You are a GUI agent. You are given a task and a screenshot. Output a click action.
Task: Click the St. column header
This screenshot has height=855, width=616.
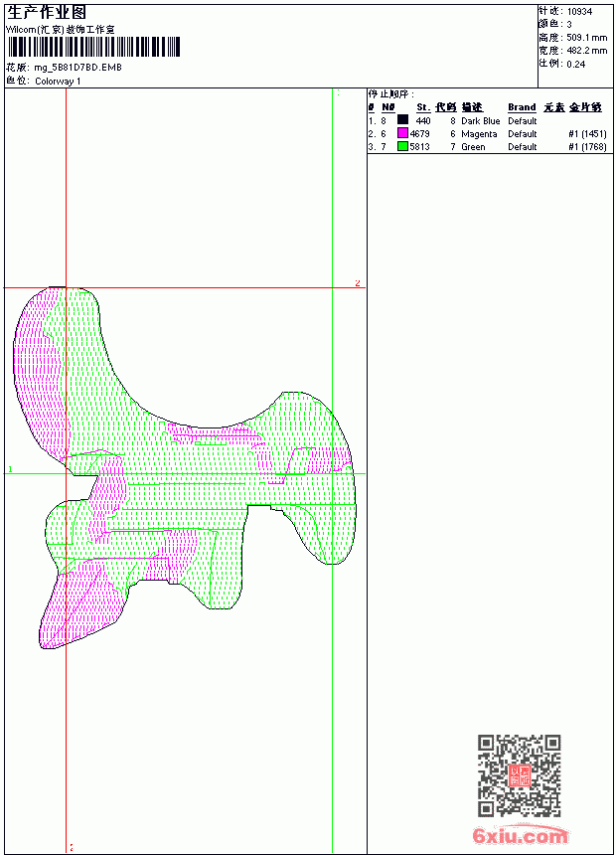click(423, 107)
